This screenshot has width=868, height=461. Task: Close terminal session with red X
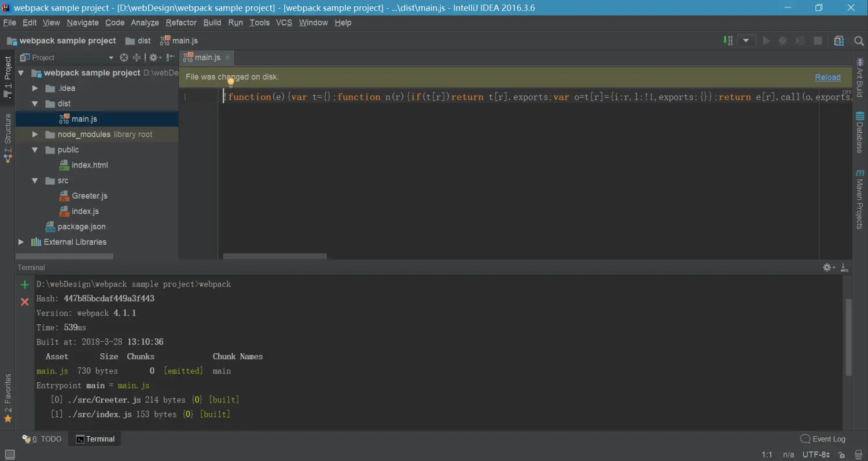pyautogui.click(x=24, y=302)
